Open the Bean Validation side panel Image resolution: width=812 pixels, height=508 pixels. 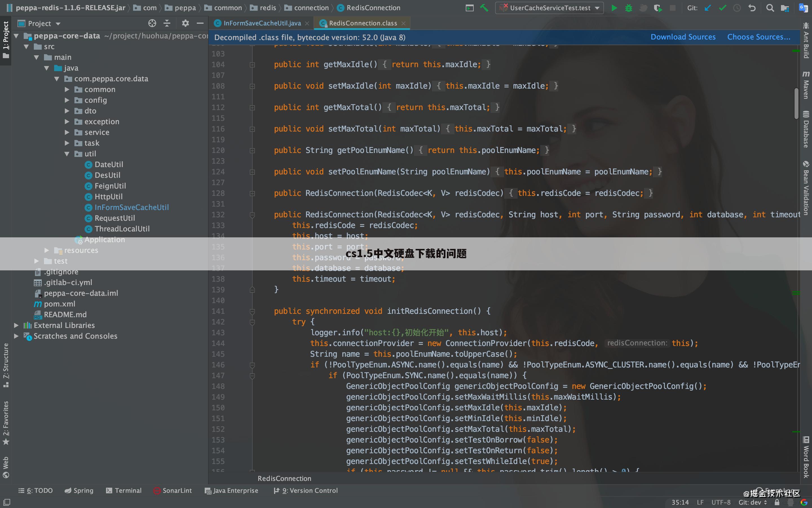tap(806, 188)
